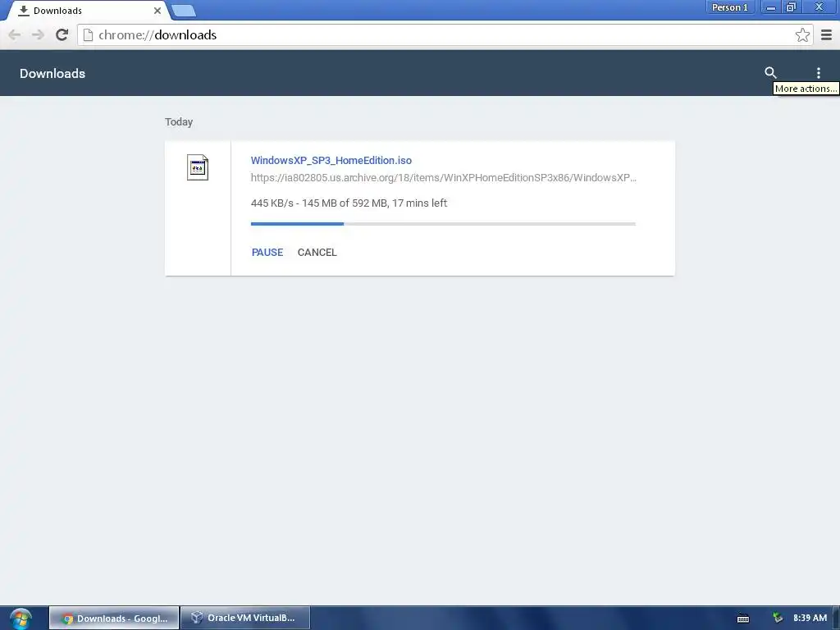Click the 'Today' date heading
This screenshot has height=630, width=840.
[179, 121]
